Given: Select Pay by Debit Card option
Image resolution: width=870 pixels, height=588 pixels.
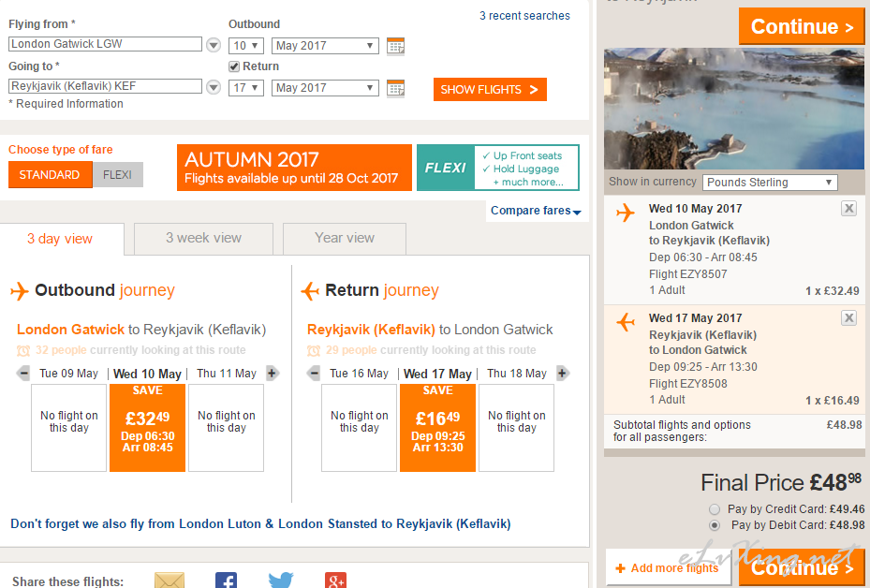Looking at the screenshot, I should point(715,524).
